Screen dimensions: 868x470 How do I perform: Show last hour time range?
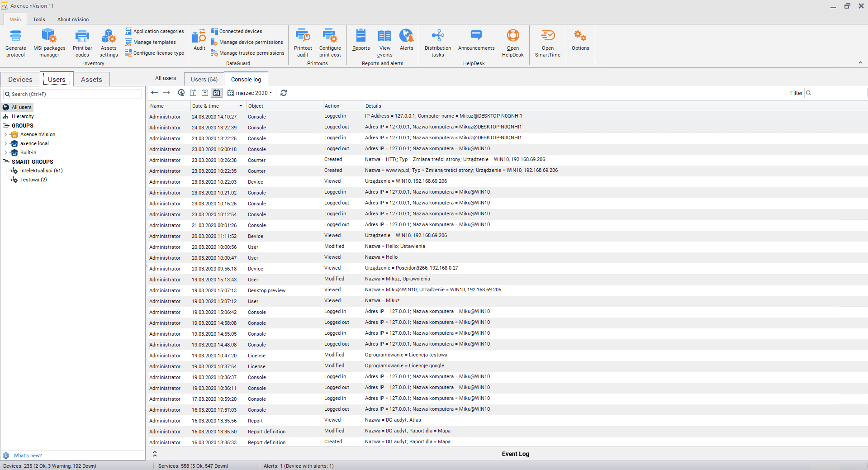click(x=181, y=93)
